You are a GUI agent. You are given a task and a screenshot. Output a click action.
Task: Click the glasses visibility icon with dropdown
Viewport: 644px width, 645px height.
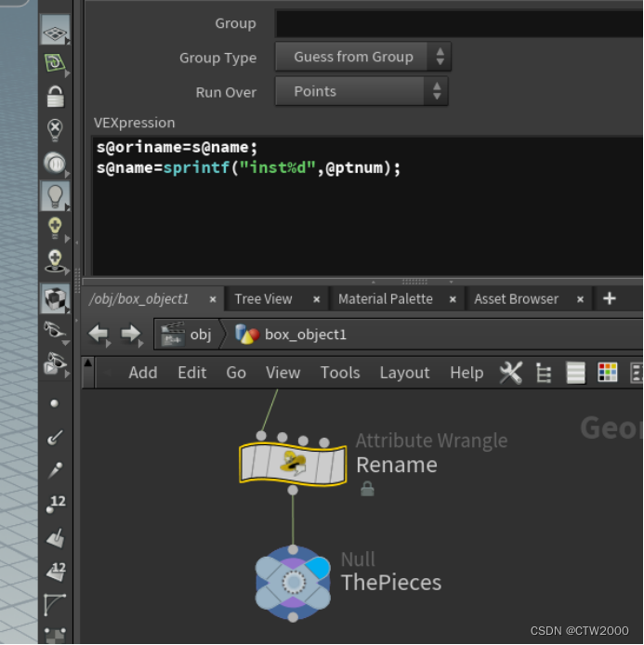55,331
